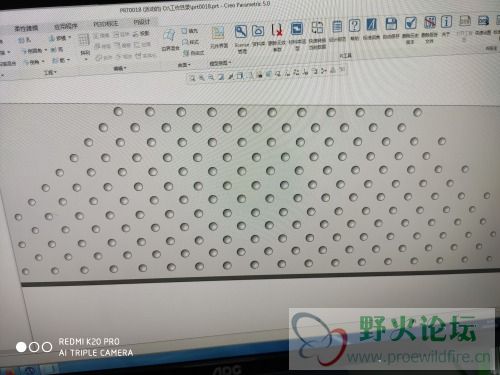
Task: Click the cloud folder library icon
Action: (258, 31)
